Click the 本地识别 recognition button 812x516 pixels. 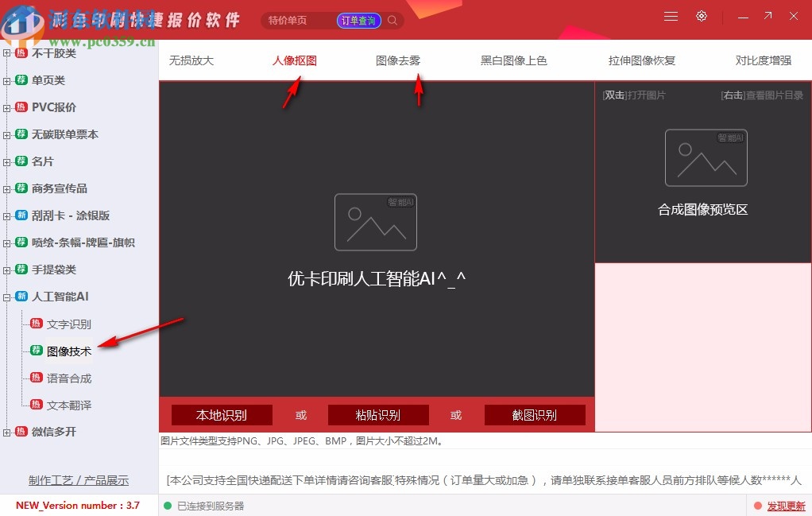click(x=222, y=414)
